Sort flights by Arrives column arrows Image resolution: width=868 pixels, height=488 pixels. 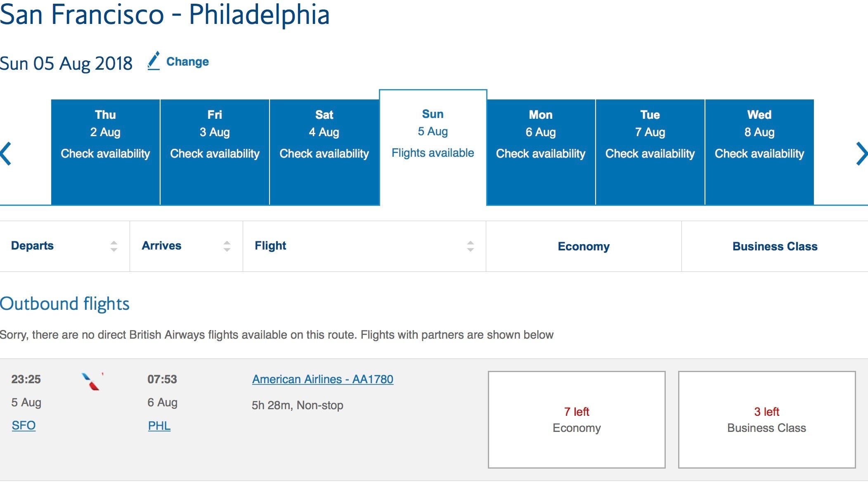[x=227, y=246]
